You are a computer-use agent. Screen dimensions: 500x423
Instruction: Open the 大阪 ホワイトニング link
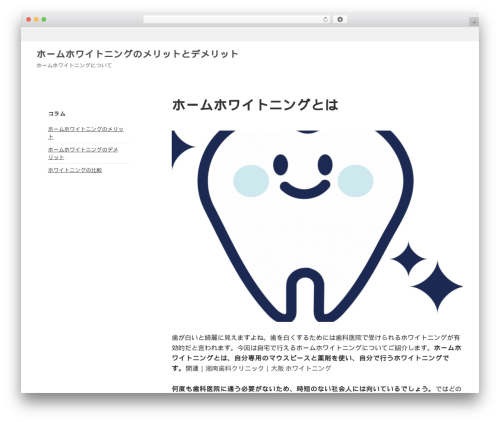point(301,368)
